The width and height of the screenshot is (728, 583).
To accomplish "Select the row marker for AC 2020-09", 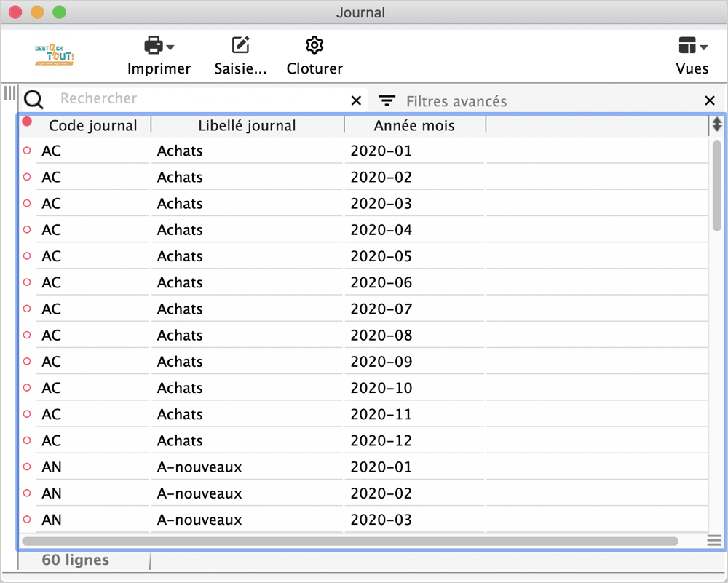I will pos(27,361).
